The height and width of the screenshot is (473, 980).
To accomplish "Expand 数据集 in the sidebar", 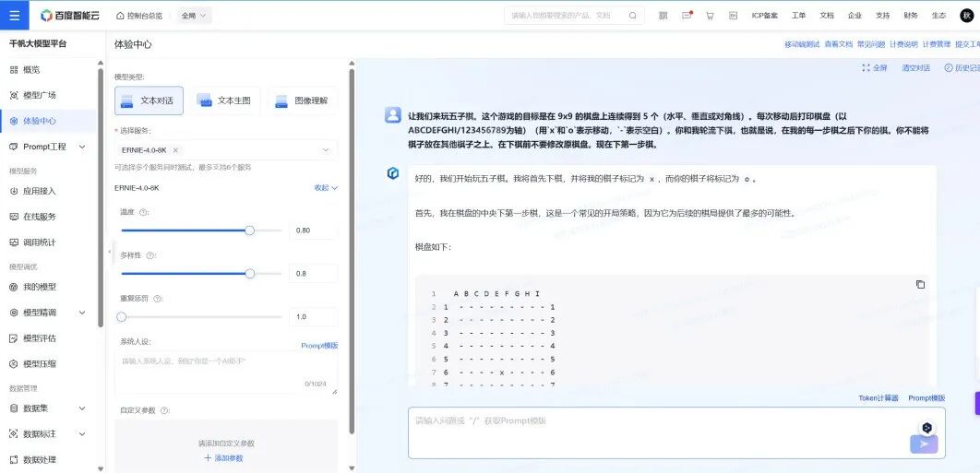I will click(82, 408).
